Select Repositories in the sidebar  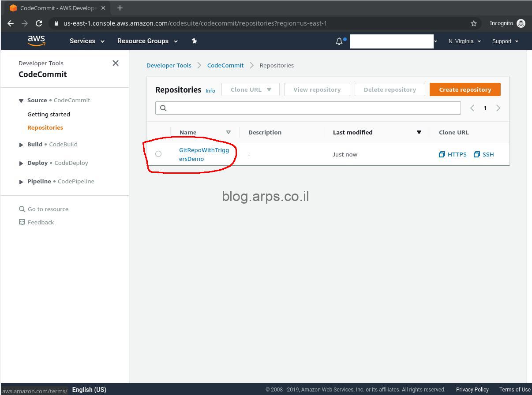[x=45, y=127]
